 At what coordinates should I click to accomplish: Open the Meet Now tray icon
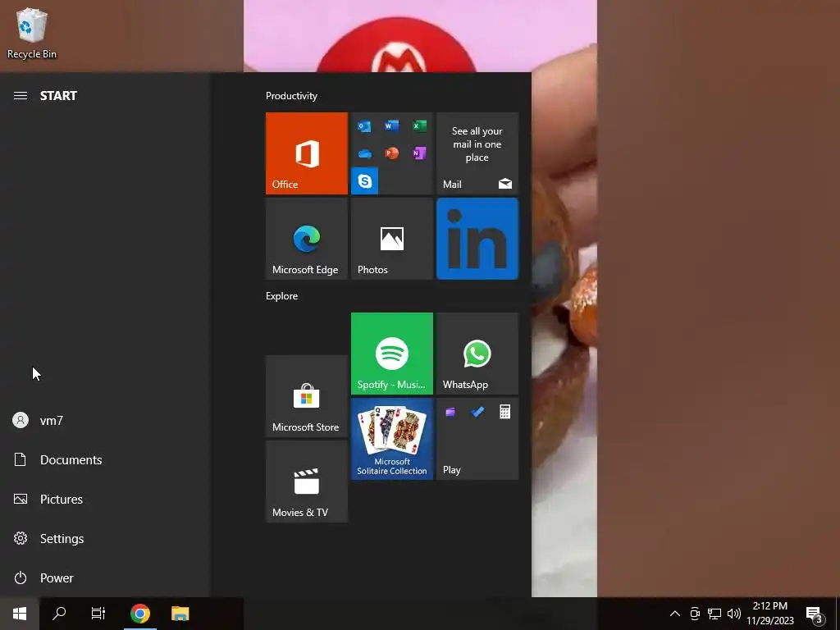[x=695, y=614]
